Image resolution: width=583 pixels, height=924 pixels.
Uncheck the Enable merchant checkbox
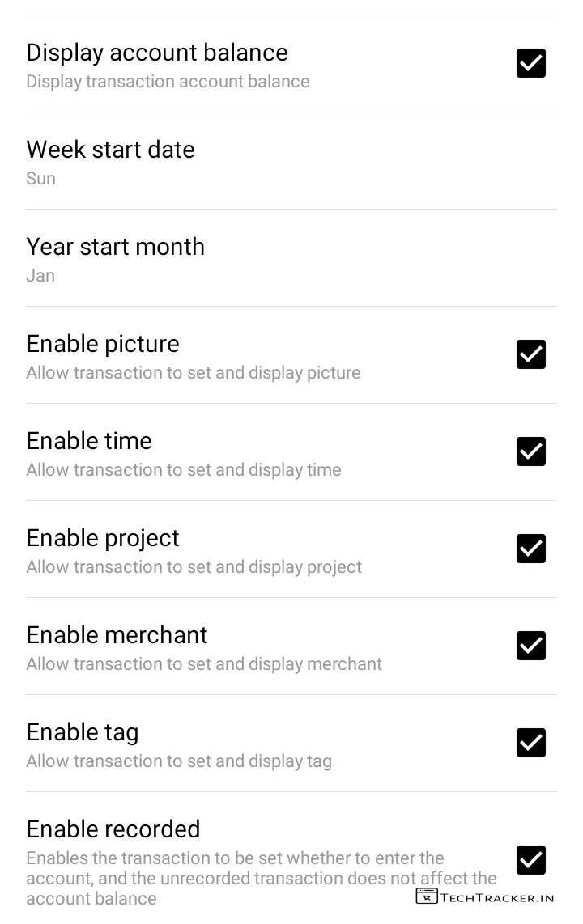click(x=531, y=646)
